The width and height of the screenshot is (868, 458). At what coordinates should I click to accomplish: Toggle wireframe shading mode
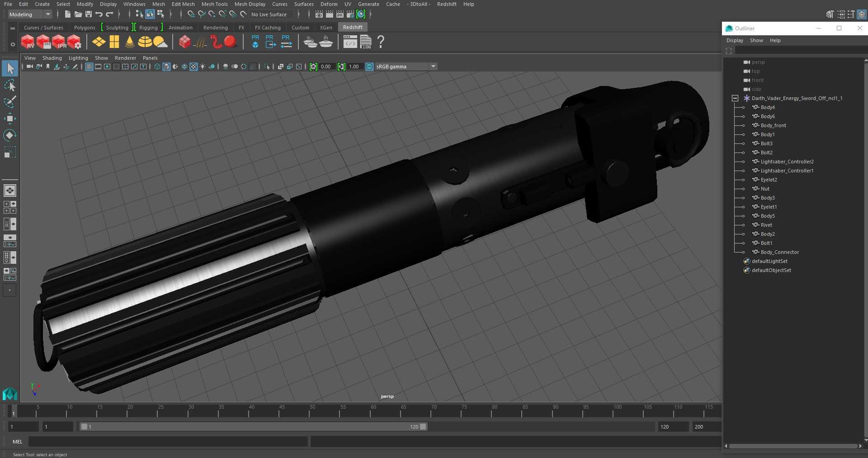point(157,67)
